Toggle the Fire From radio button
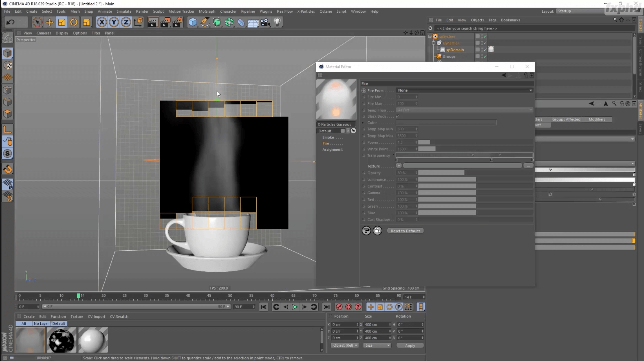The height and width of the screenshot is (361, 644). pos(364,91)
